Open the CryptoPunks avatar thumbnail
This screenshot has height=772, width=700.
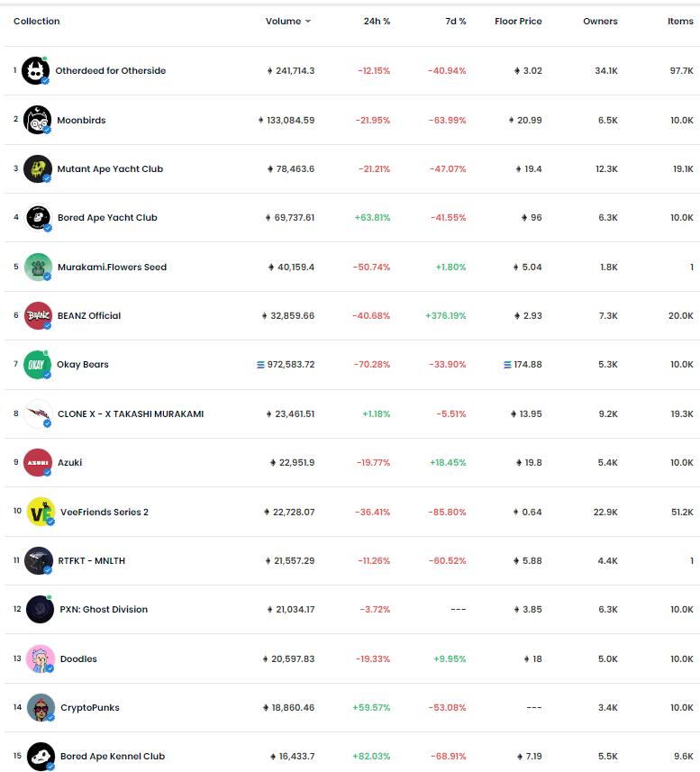41,707
